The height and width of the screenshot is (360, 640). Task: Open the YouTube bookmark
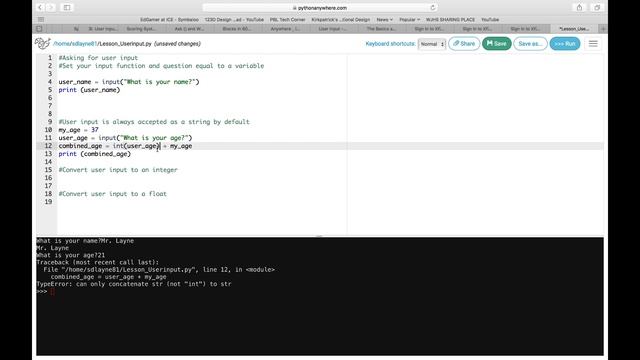[490, 20]
